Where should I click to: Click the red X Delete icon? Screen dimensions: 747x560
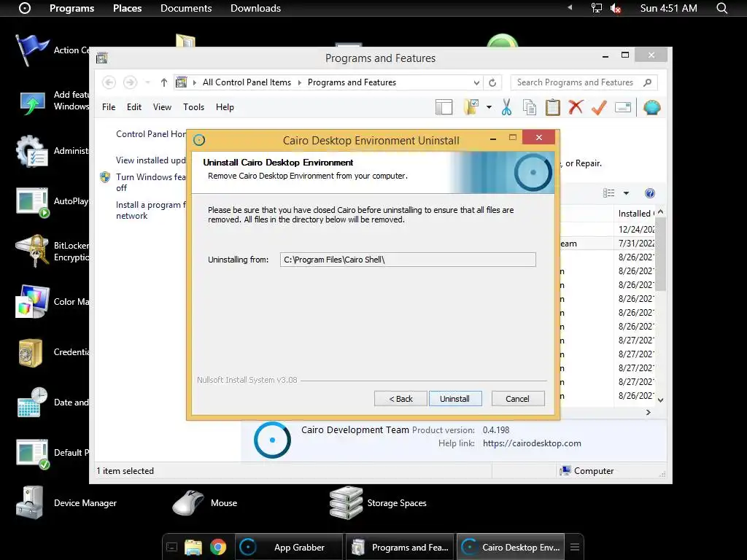[x=576, y=107]
